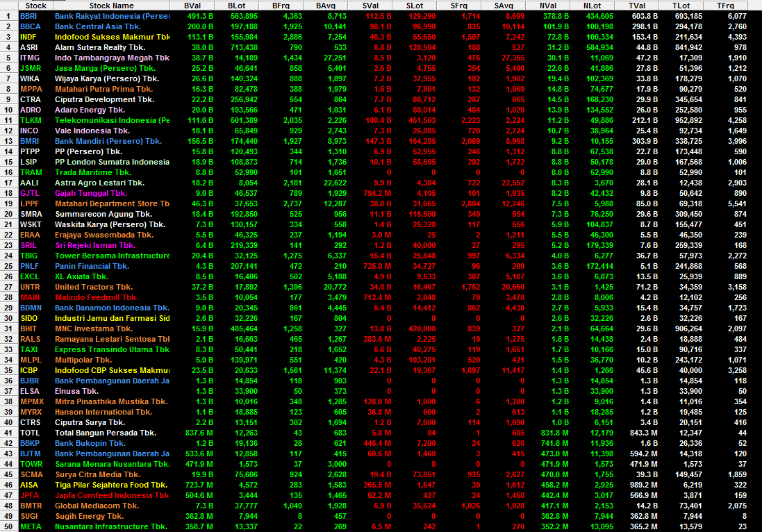Select the TBIG stock code
Image resolution: width=762 pixels, height=532 pixels.
pos(28,256)
